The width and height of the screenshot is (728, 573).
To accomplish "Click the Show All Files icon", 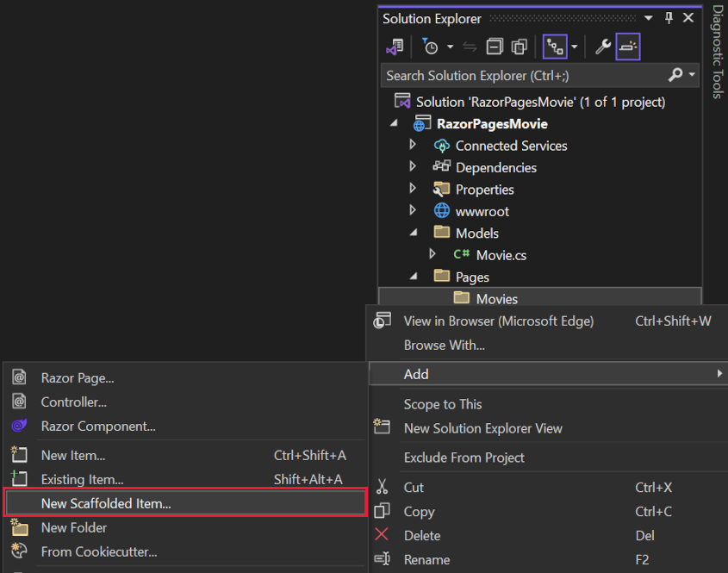I will click(x=519, y=47).
